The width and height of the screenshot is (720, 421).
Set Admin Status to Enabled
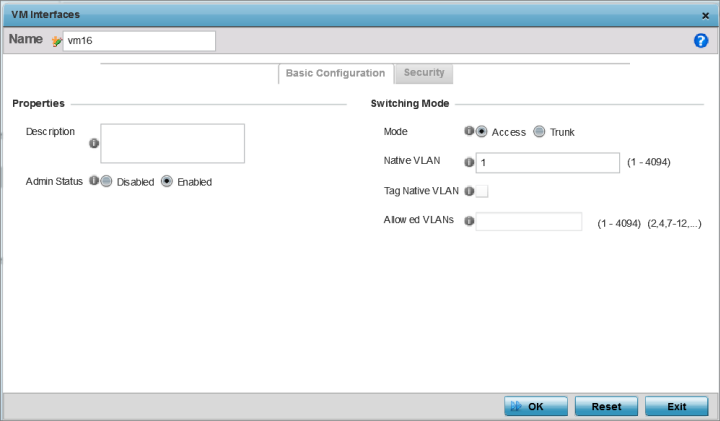click(x=167, y=182)
